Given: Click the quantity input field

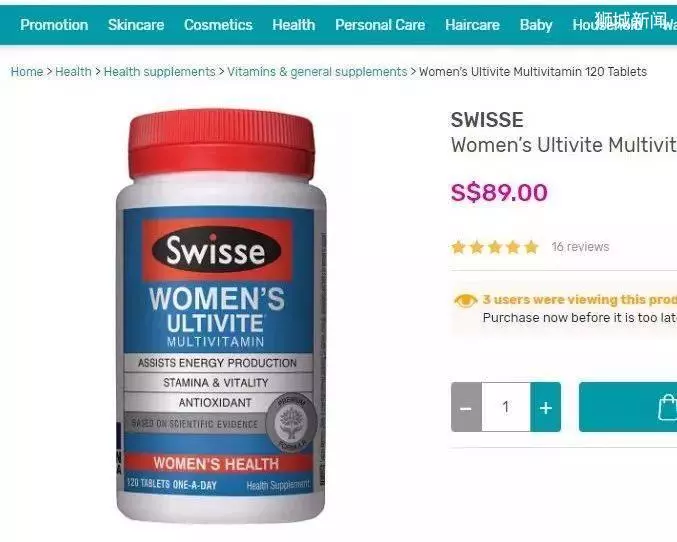Looking at the screenshot, I should pyautogui.click(x=506, y=407).
